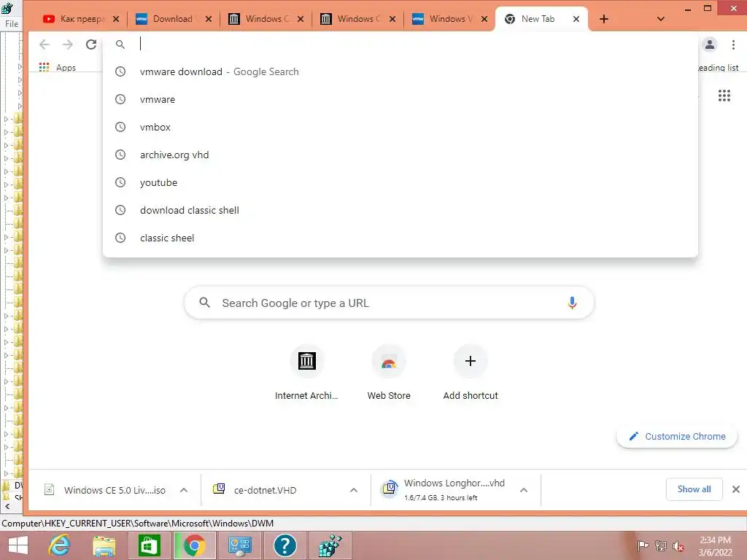Expand options for Windows Longhorn vhd download
This screenshot has width=747, height=560.
click(x=524, y=490)
